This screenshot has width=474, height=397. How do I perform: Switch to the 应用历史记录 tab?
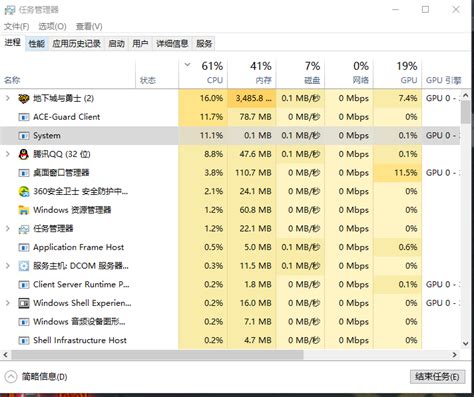pos(76,44)
